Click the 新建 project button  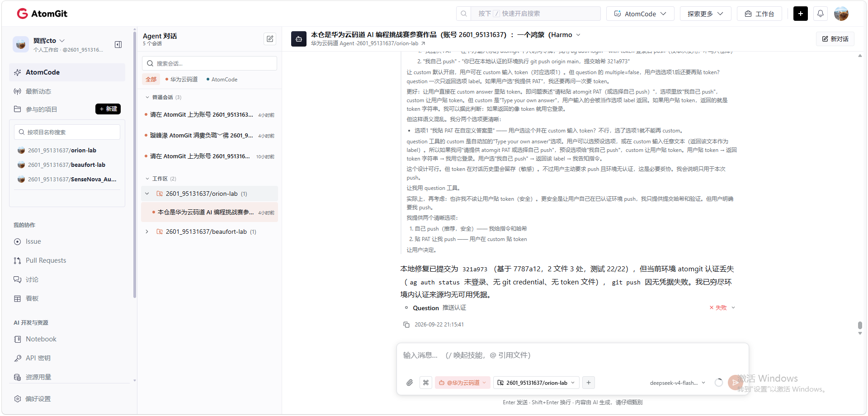pyautogui.click(x=108, y=109)
